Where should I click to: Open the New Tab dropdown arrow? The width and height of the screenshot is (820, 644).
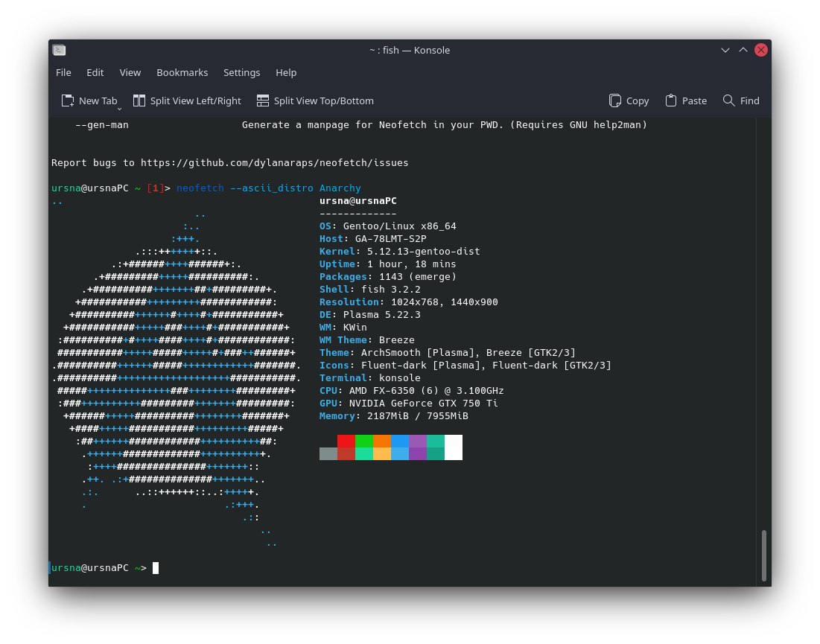(119, 109)
